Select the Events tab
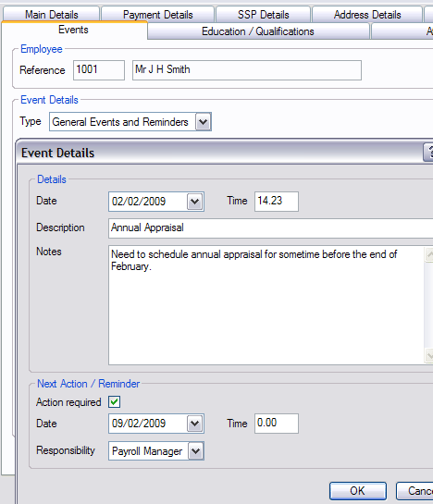This screenshot has width=433, height=504. click(x=73, y=30)
